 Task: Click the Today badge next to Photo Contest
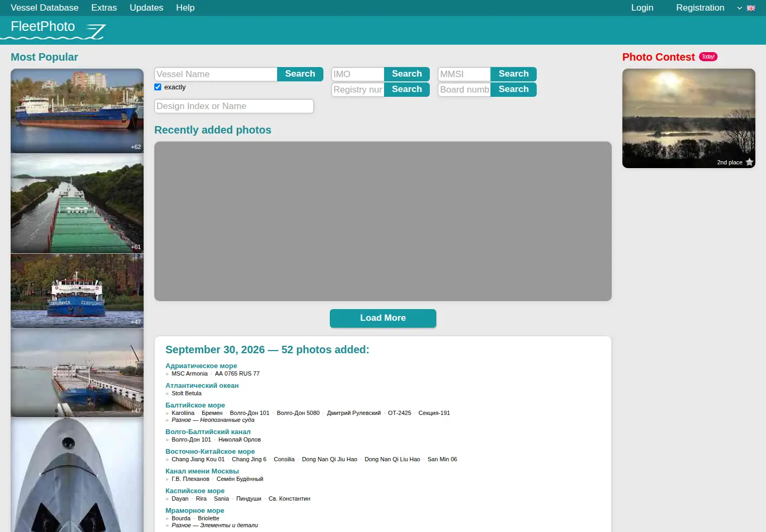coord(708,57)
